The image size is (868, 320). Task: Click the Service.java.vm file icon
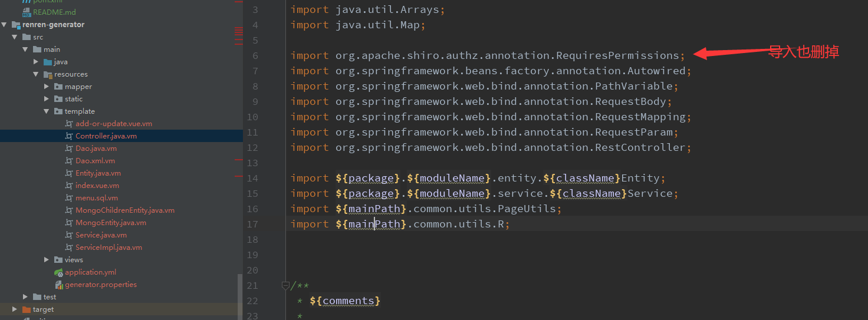click(69, 235)
